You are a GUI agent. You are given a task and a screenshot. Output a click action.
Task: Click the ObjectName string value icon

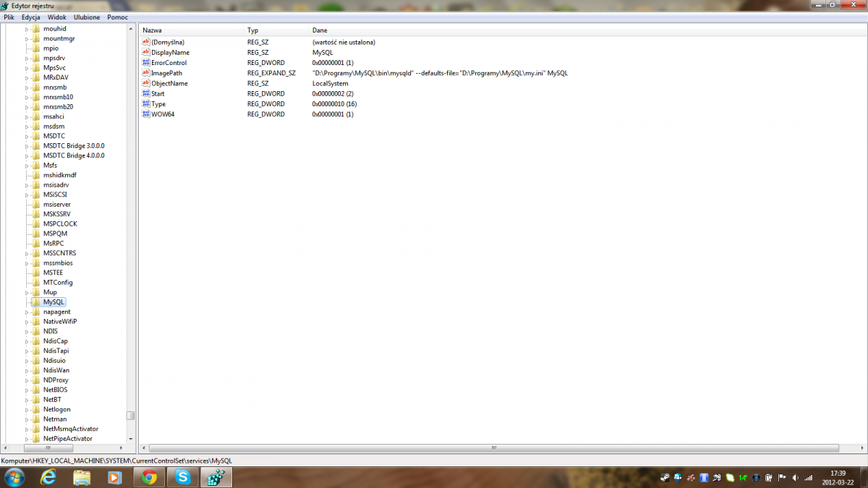pos(145,83)
